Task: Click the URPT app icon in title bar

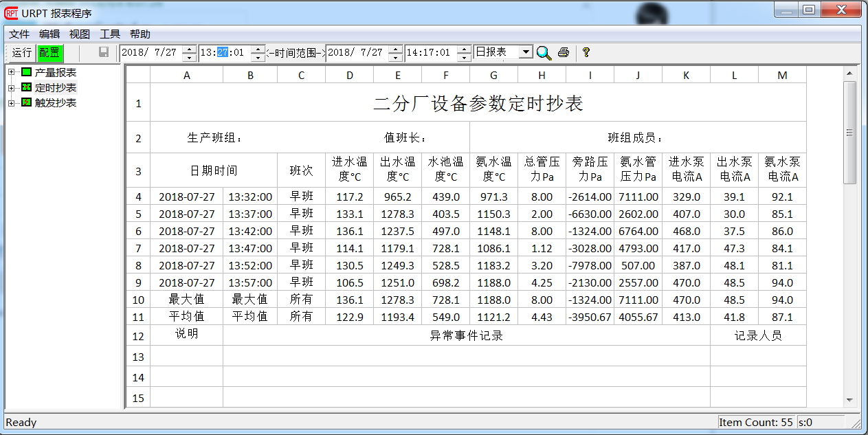Action: click(12, 13)
